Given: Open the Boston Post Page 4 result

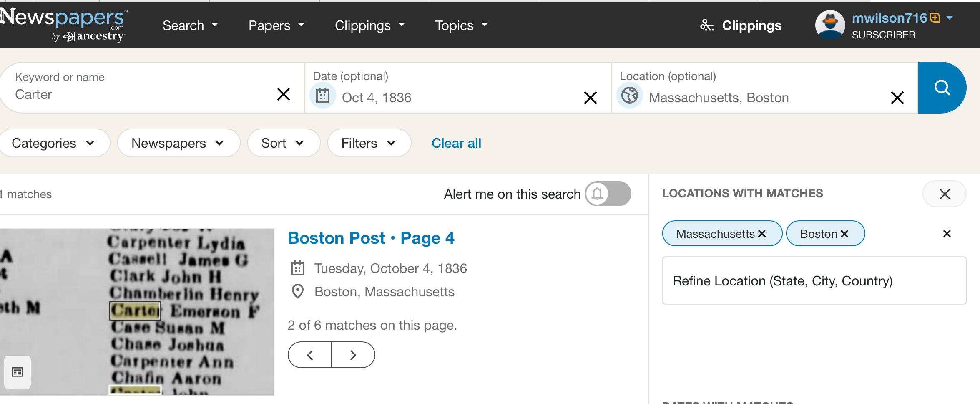Looking at the screenshot, I should (371, 238).
